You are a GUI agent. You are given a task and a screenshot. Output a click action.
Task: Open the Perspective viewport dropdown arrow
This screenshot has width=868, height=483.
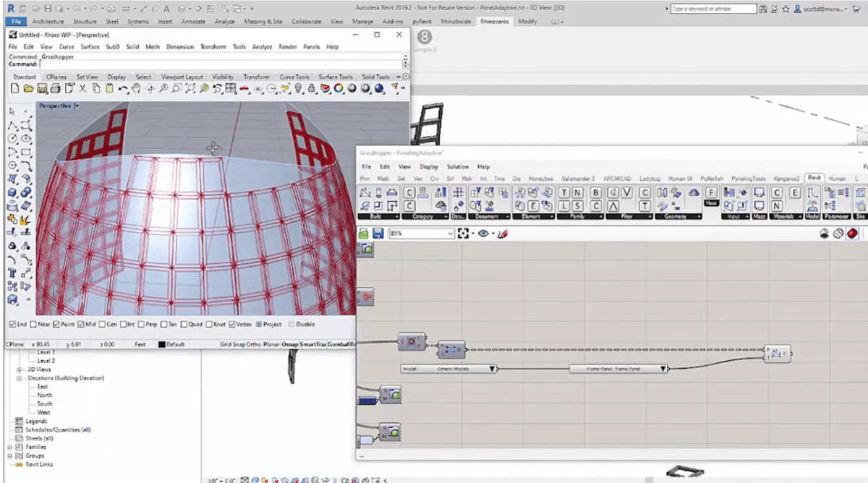(76, 106)
